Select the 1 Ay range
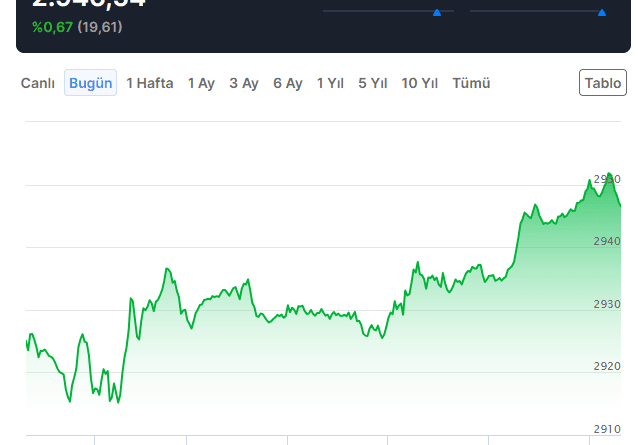This screenshot has height=445, width=638. (x=201, y=83)
